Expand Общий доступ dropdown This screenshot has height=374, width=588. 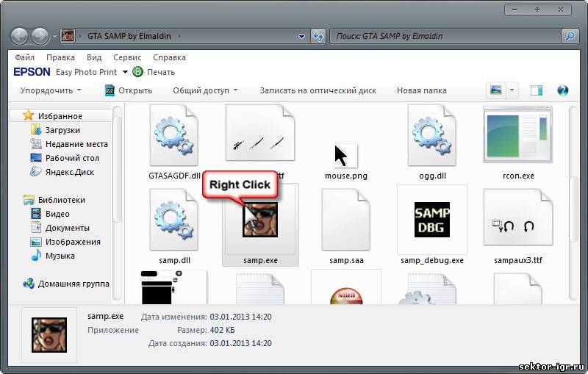click(205, 90)
